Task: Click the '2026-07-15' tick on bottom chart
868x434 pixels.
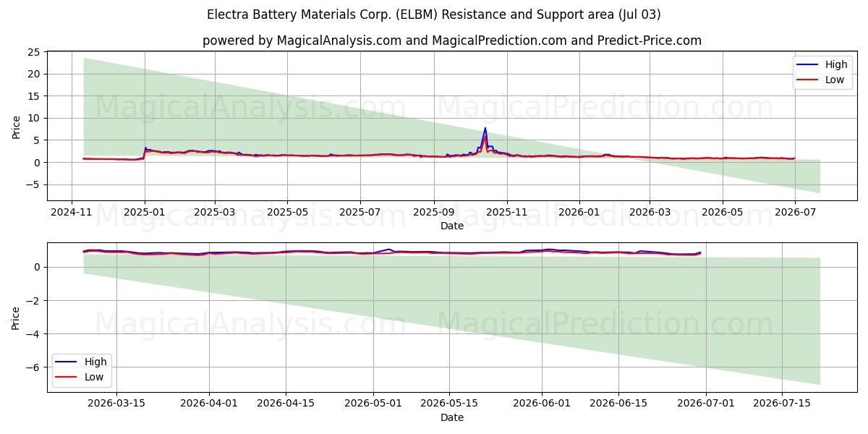Action: click(782, 403)
